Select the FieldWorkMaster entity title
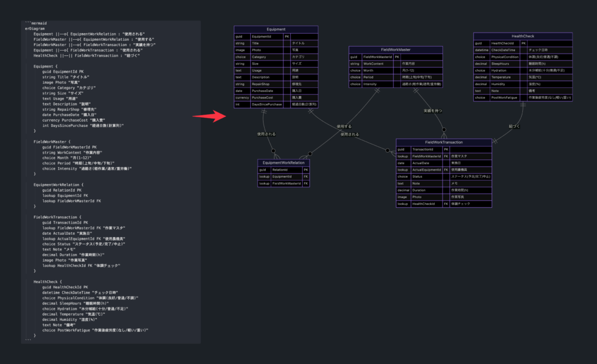The image size is (597, 364). pyautogui.click(x=395, y=50)
